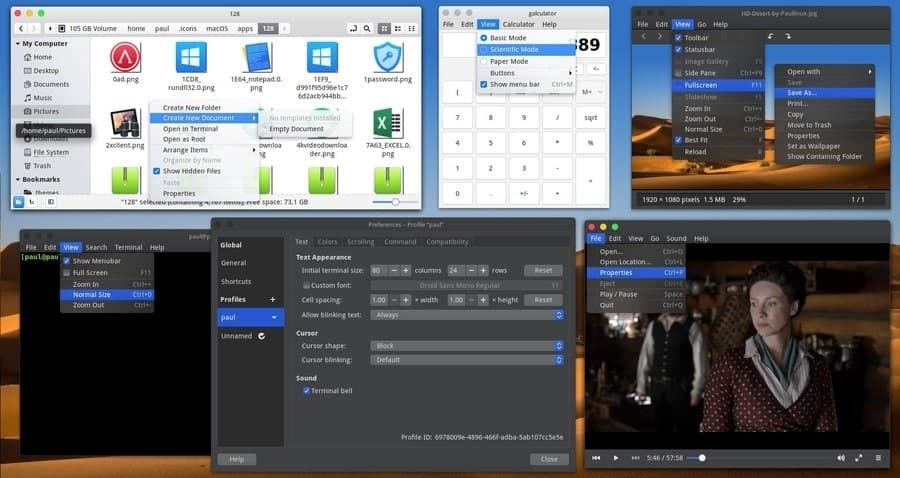Screen dimensions: 900x478
Task: Show tree view button in file manager status bar
Action: click(x=33, y=202)
